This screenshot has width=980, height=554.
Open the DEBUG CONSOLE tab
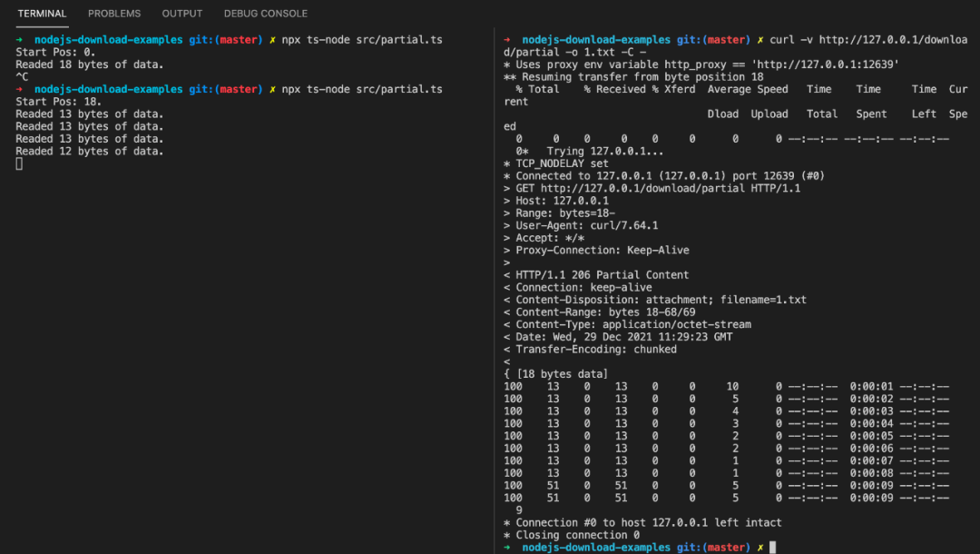coord(266,14)
